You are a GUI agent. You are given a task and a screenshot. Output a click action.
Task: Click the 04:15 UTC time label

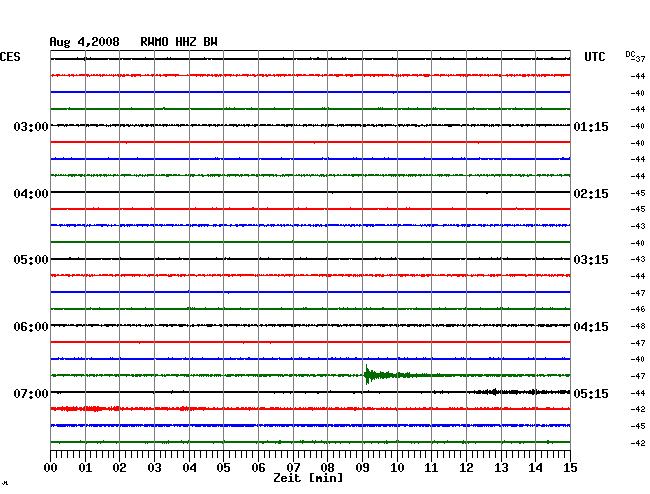click(591, 327)
